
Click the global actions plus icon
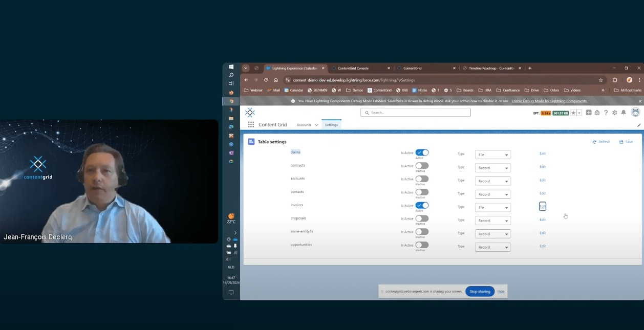(589, 113)
